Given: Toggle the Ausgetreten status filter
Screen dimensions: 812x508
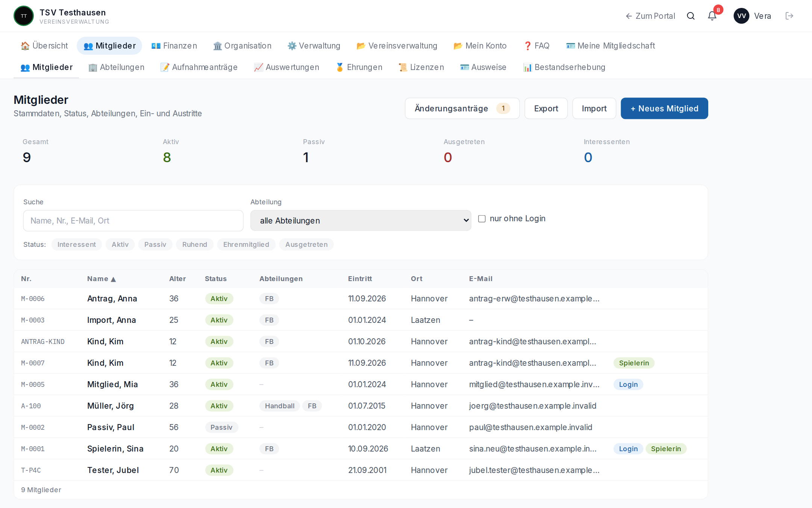Looking at the screenshot, I should (306, 244).
